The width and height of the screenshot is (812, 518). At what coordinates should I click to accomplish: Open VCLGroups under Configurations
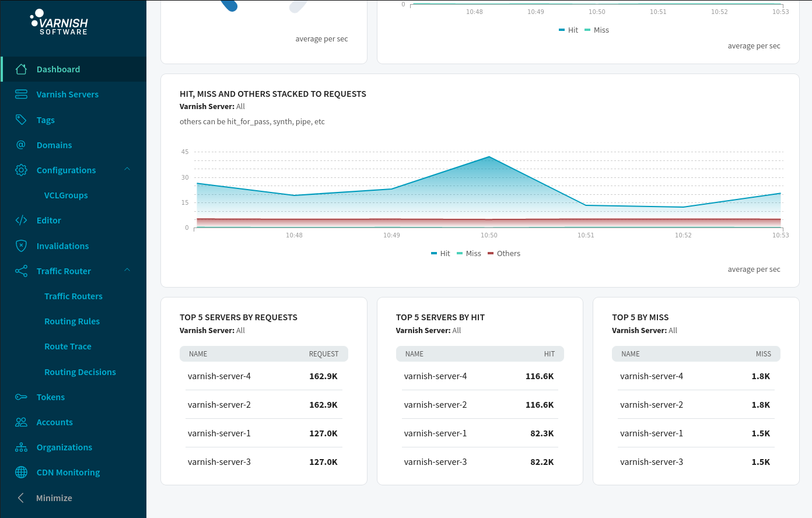(66, 195)
